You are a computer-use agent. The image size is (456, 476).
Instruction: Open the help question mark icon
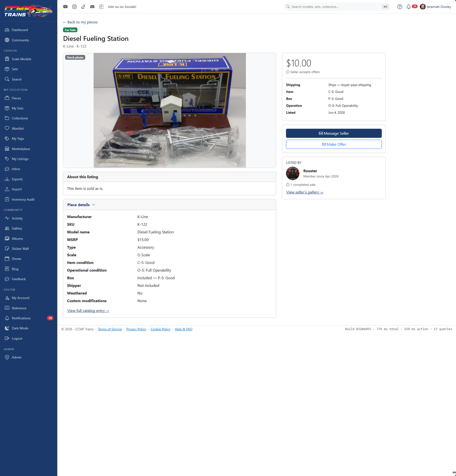400,7
